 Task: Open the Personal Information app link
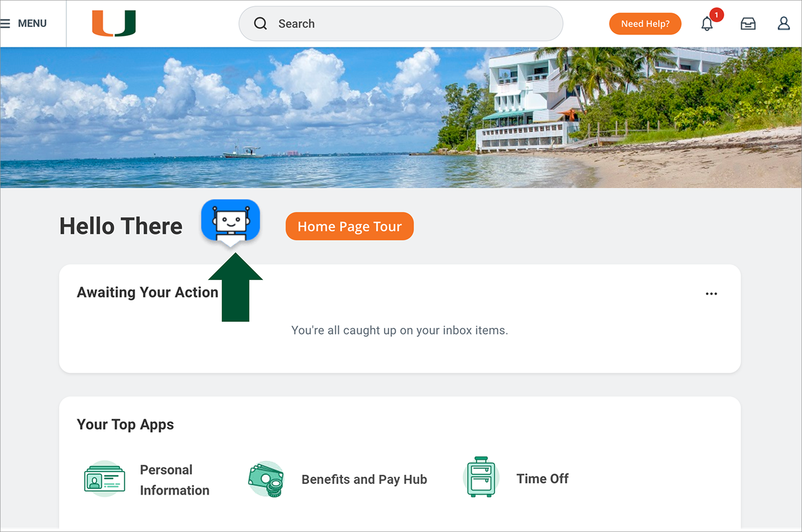[x=174, y=480]
